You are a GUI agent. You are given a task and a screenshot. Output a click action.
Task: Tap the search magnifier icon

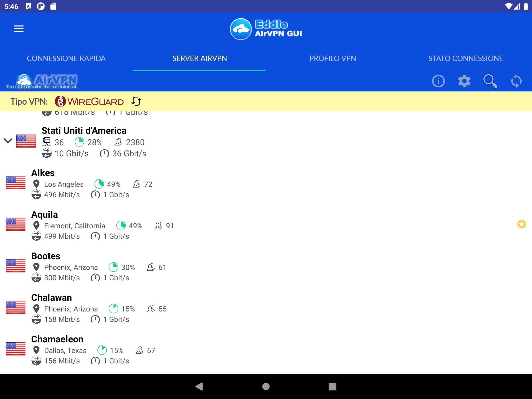[x=490, y=81]
